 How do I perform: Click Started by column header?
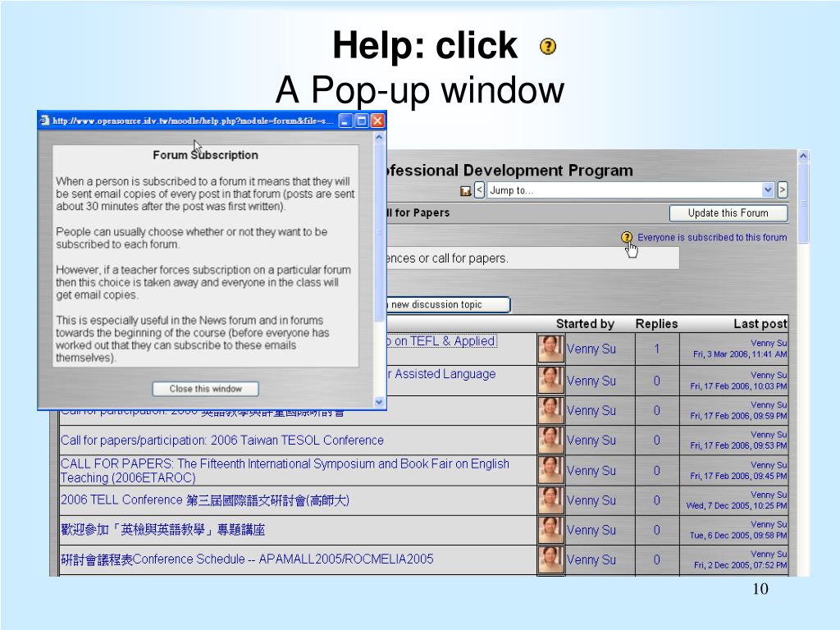pyautogui.click(x=585, y=323)
